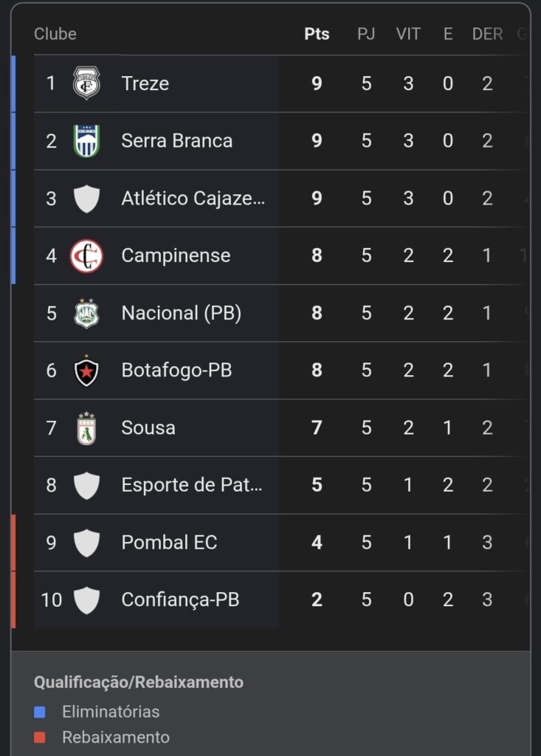Click the Treze club crest icon

pyautogui.click(x=86, y=83)
